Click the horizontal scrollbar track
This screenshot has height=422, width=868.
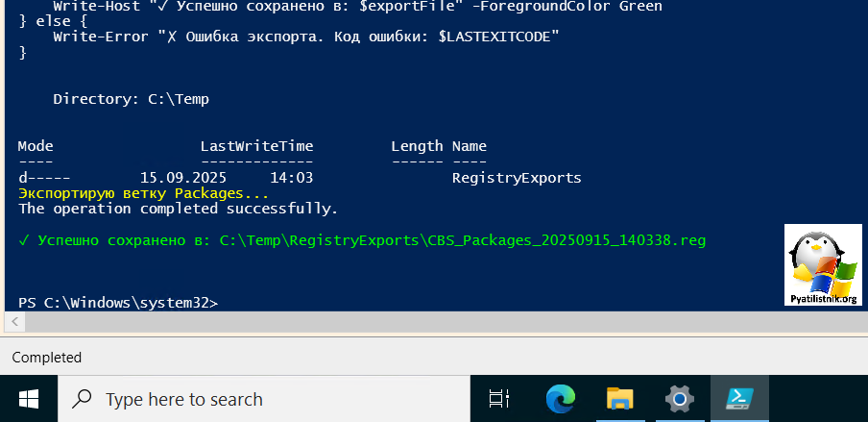(432, 320)
